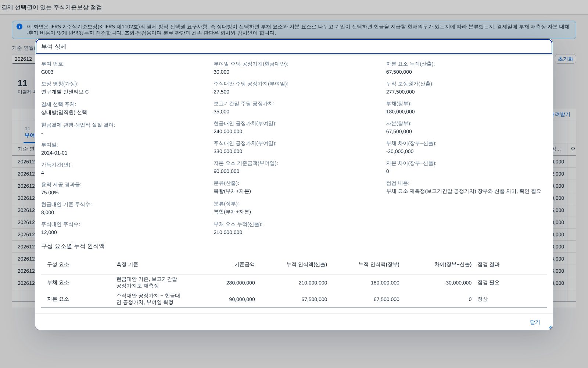Click the 8,000 cash alternative share count

point(47,213)
